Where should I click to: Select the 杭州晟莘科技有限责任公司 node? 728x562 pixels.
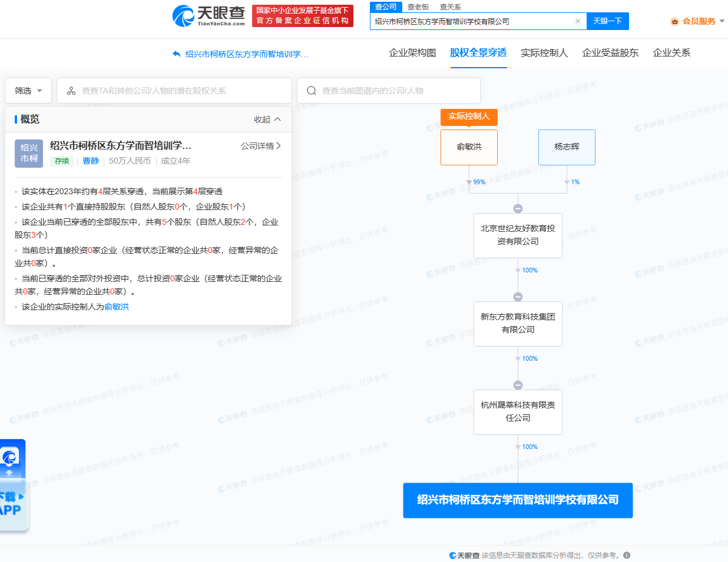coord(518,412)
